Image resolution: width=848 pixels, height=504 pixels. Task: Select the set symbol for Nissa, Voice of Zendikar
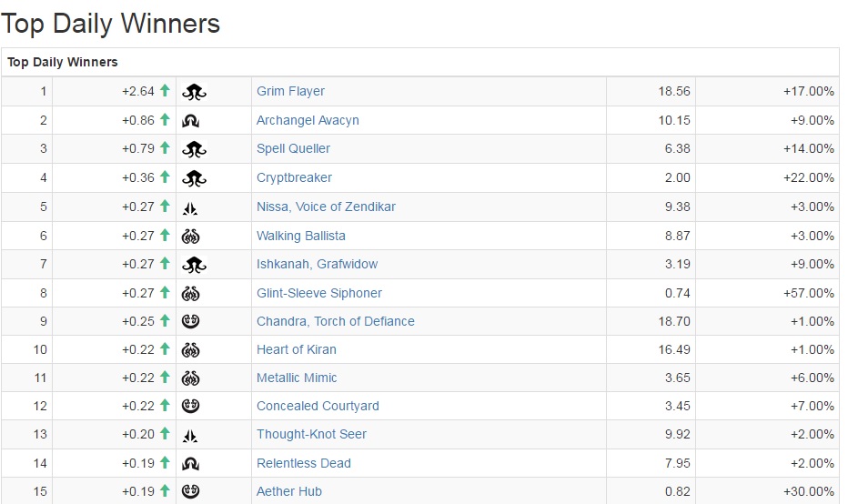coord(191,207)
